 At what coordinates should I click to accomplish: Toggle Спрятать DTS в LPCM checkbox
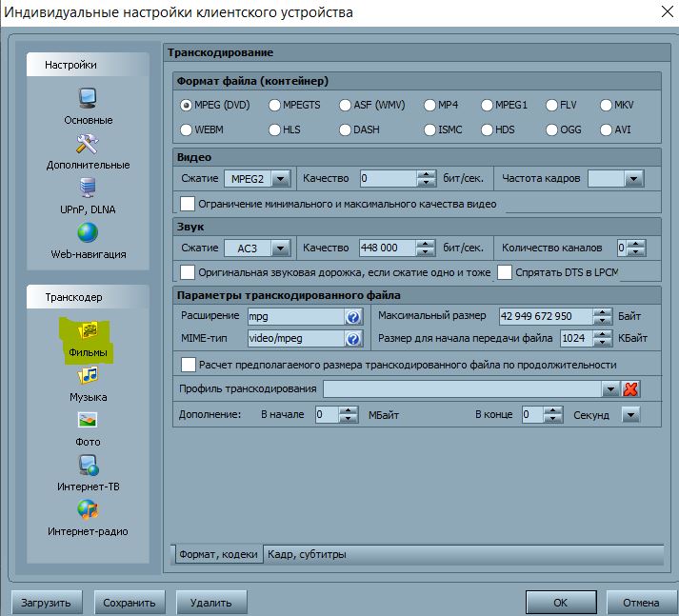[x=504, y=272]
